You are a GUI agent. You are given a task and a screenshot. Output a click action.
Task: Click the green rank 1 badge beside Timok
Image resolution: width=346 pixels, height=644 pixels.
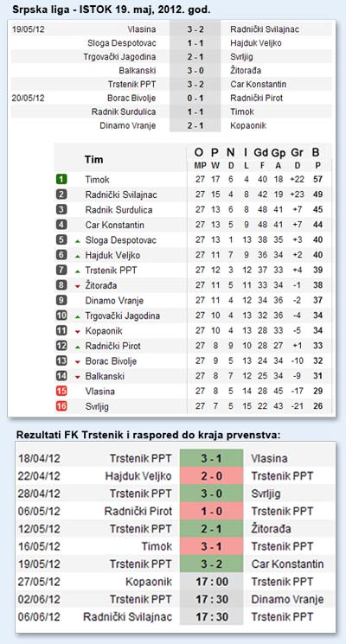(x=61, y=179)
